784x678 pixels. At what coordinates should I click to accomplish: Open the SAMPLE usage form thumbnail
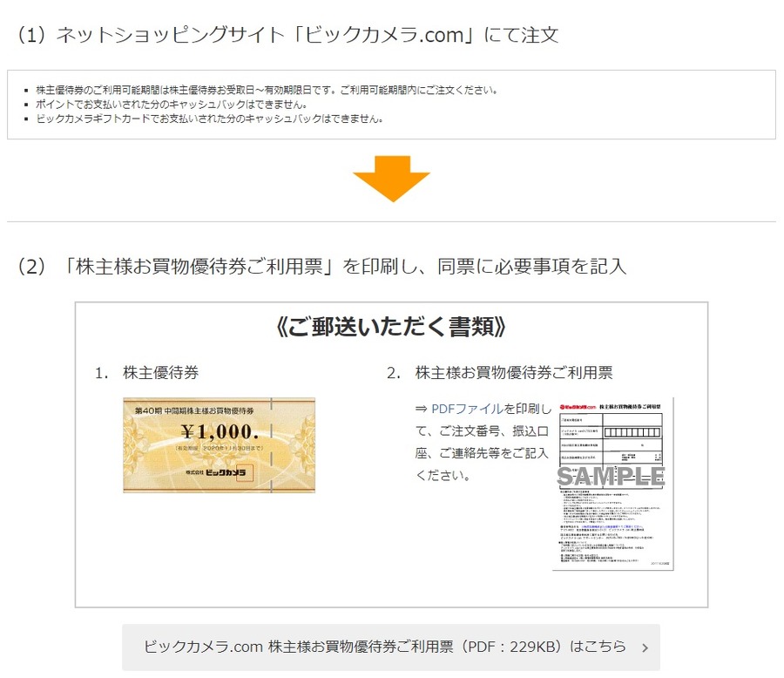[613, 484]
